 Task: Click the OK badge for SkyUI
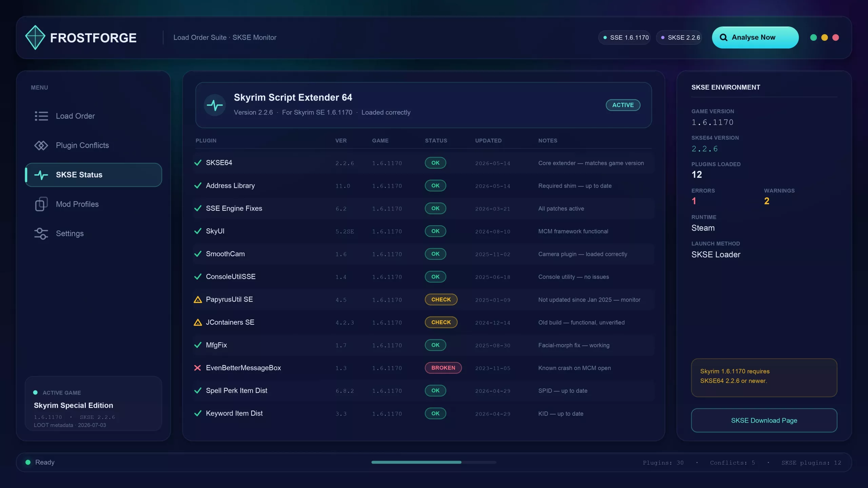point(435,231)
